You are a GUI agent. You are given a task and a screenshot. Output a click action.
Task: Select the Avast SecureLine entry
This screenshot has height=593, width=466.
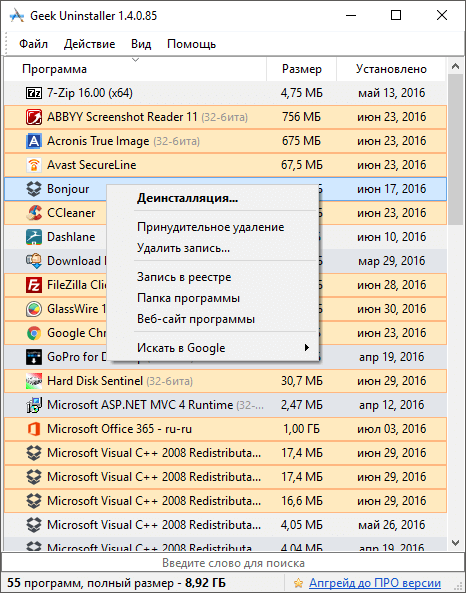pyautogui.click(x=225, y=165)
